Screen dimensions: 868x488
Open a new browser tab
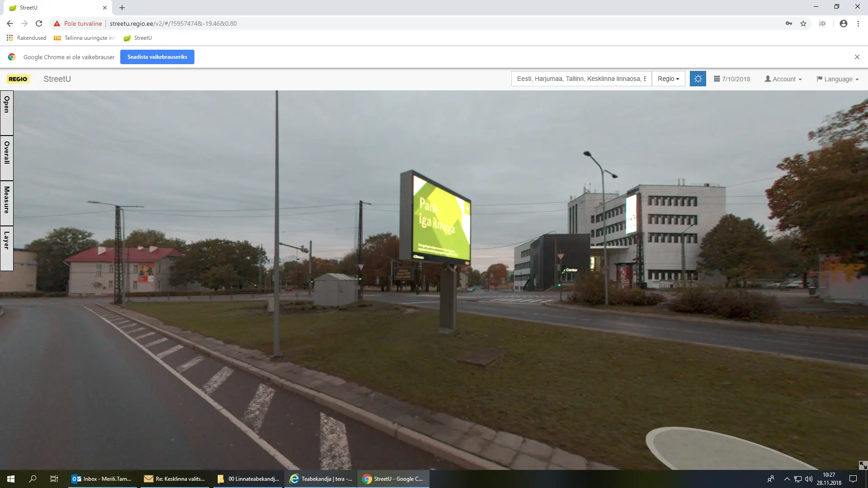point(122,8)
